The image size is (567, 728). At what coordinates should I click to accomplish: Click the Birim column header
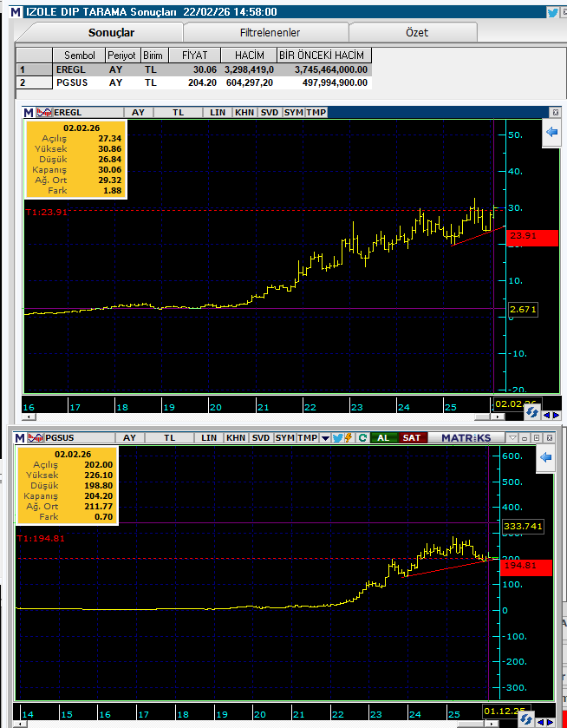(153, 56)
